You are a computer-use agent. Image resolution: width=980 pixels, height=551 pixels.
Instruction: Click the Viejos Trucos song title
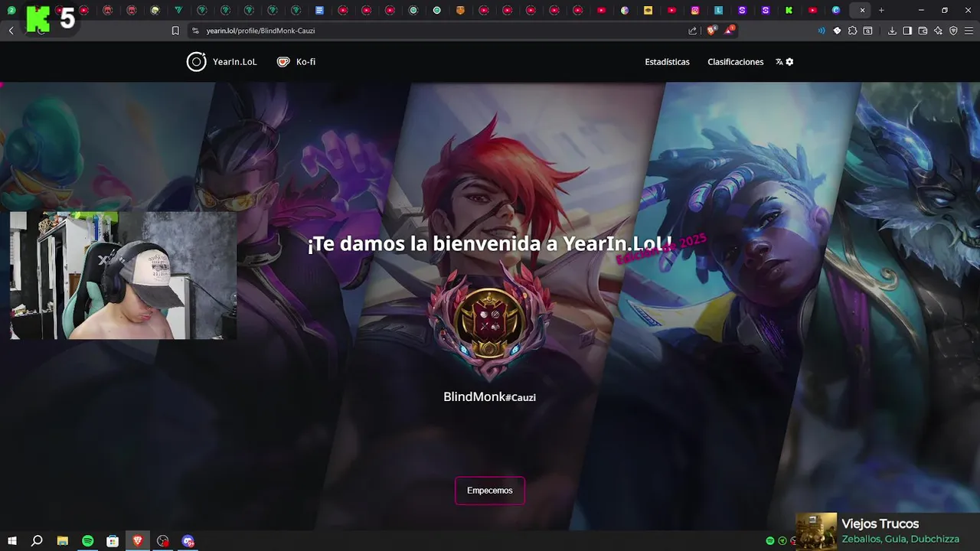pyautogui.click(x=880, y=524)
